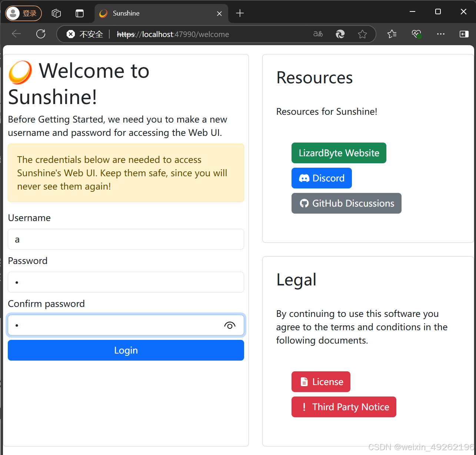This screenshot has width=476, height=455.
Task: Click the Legal heading text
Action: pos(296,280)
